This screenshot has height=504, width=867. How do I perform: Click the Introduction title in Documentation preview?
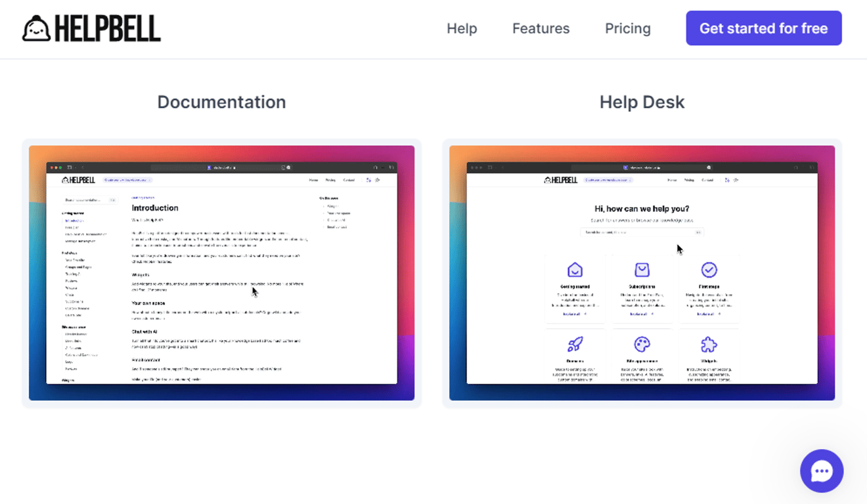[155, 208]
